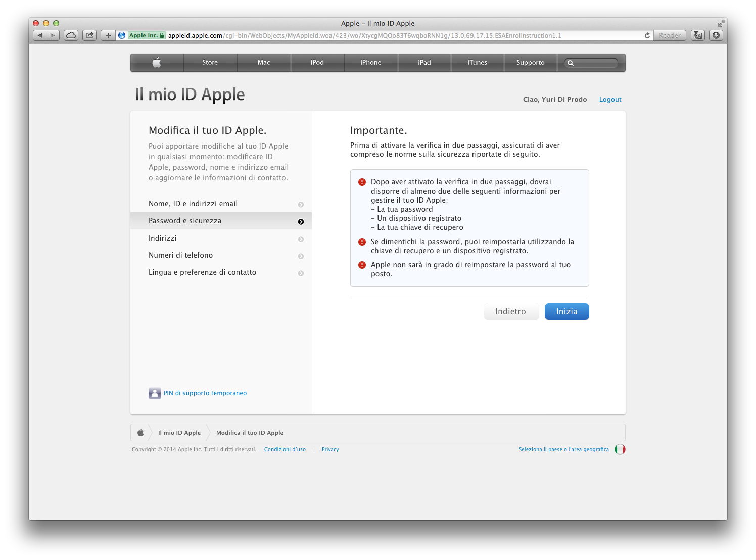Click the blue Inizia button
This screenshot has width=756, height=560.
pyautogui.click(x=567, y=312)
